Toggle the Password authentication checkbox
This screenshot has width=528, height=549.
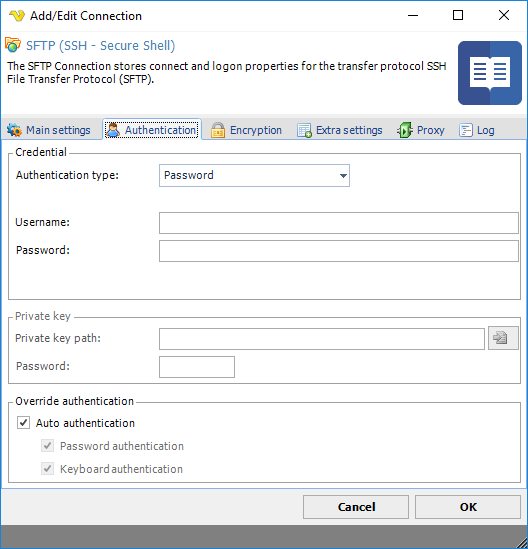[x=47, y=446]
